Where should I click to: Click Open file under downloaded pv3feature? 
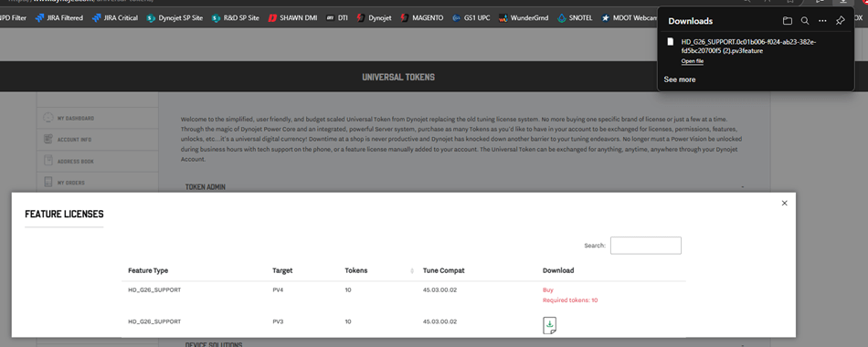pyautogui.click(x=692, y=61)
